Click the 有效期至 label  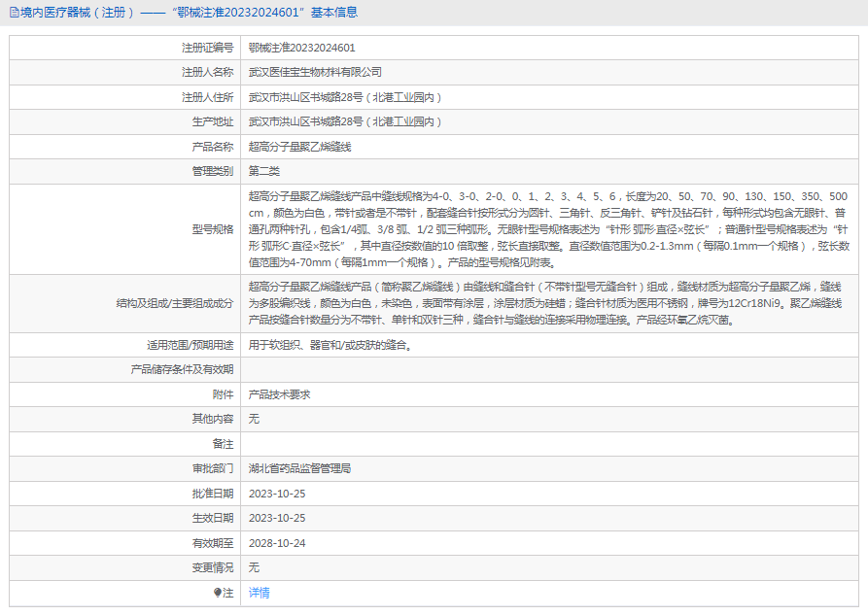[213, 544]
